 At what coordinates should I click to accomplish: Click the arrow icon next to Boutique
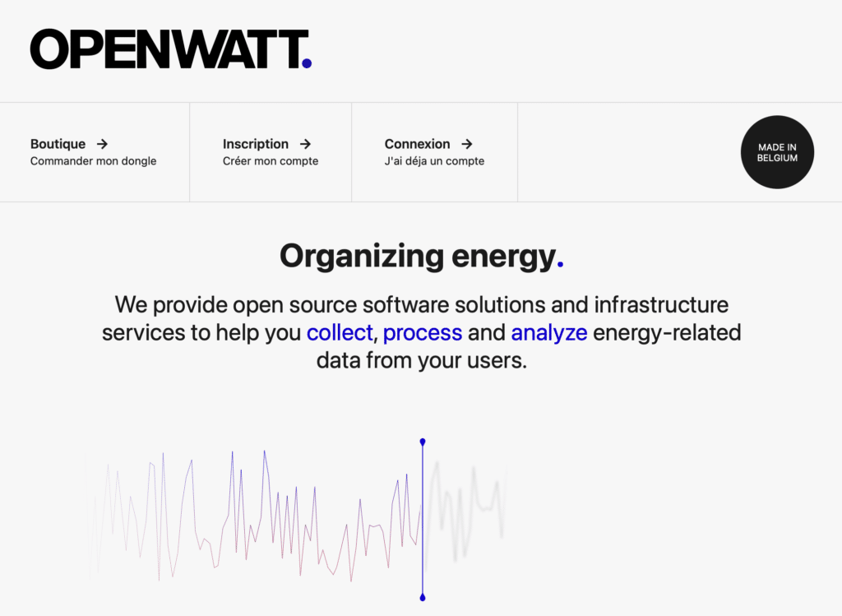[x=102, y=144]
